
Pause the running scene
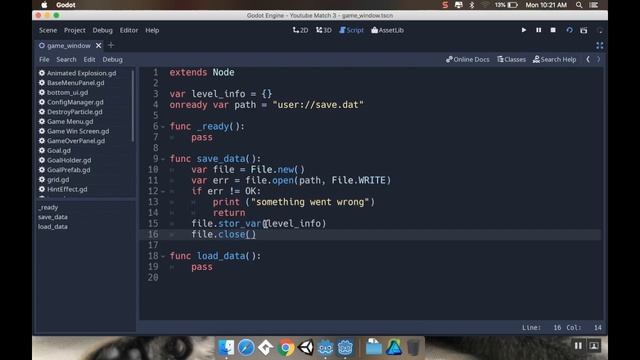tap(538, 30)
